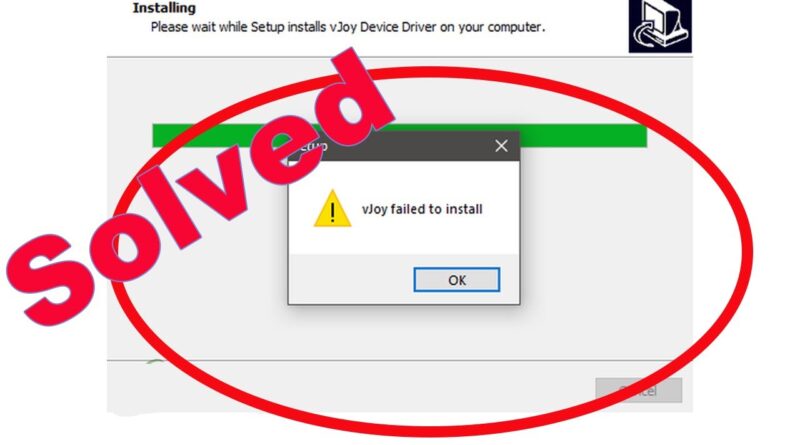This screenshot has height=445, width=800.
Task: Click the dark Setup dialog title bar
Action: coord(404,146)
